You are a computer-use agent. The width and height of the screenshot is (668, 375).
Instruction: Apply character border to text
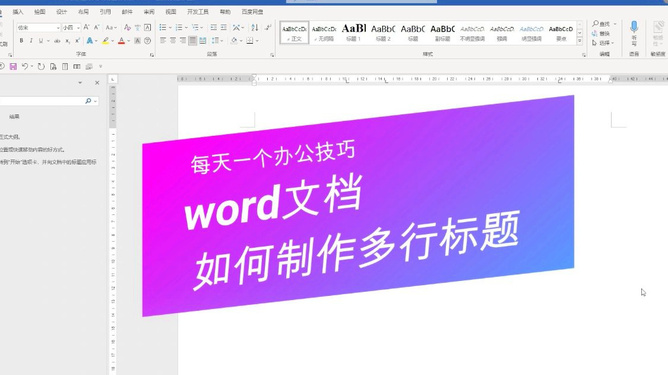[x=147, y=28]
